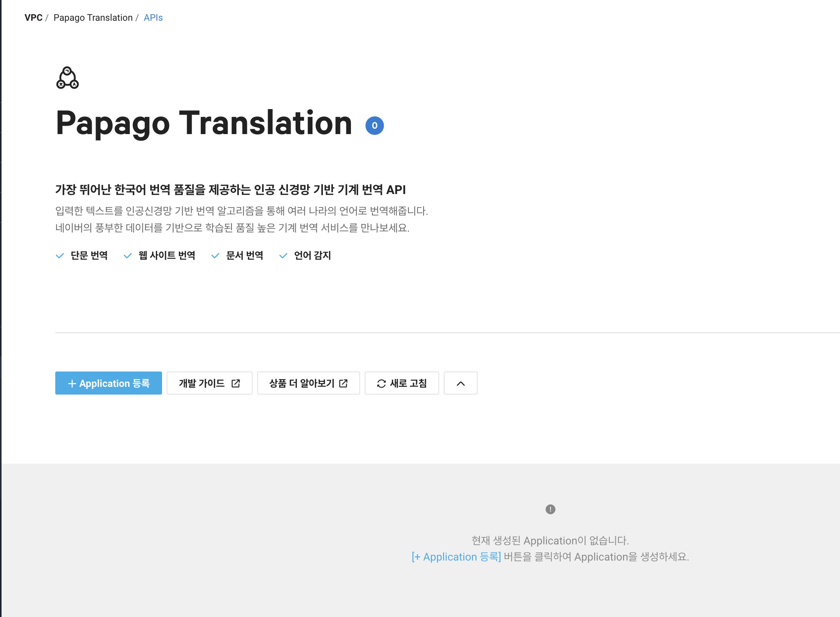Open 상품 더 알아보기 product details

(x=302, y=383)
